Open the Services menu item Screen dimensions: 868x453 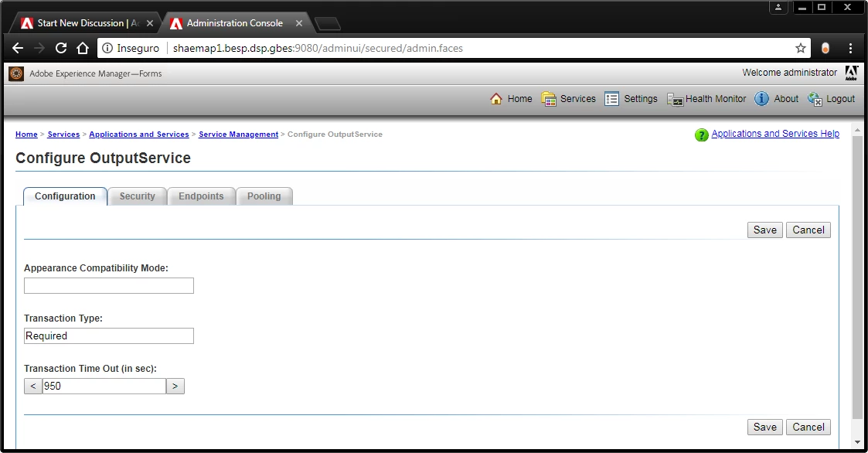click(578, 99)
